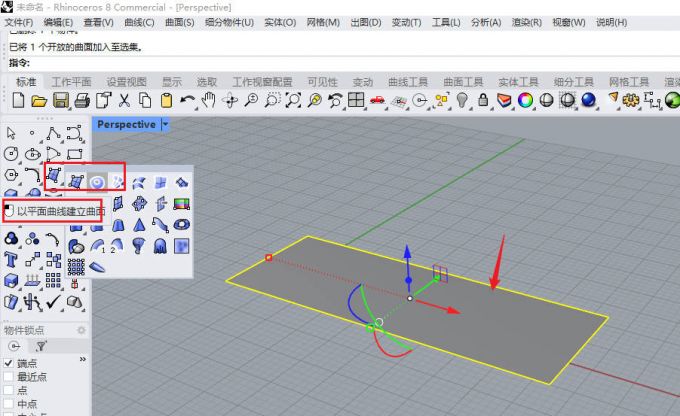Screen dimensions: 680x416
Task: Open the 曲面(S) menu
Action: [x=180, y=23]
